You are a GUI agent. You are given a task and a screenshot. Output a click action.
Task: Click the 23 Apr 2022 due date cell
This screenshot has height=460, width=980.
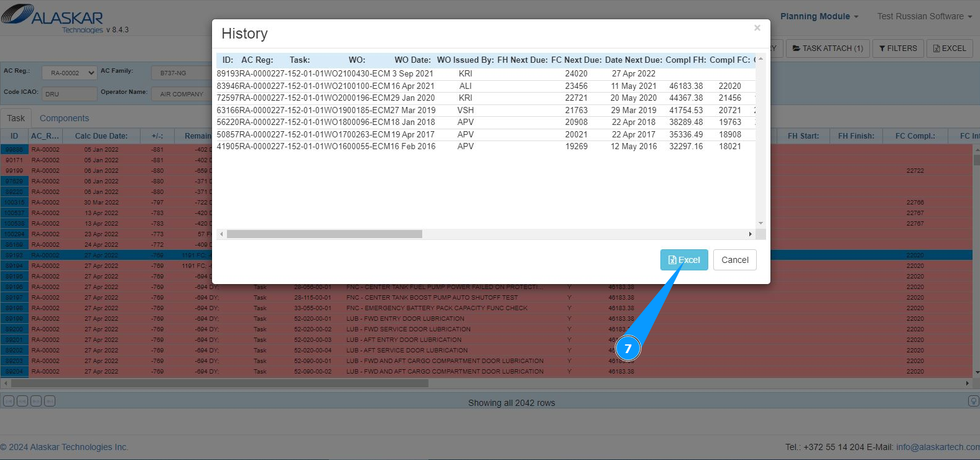click(101, 234)
